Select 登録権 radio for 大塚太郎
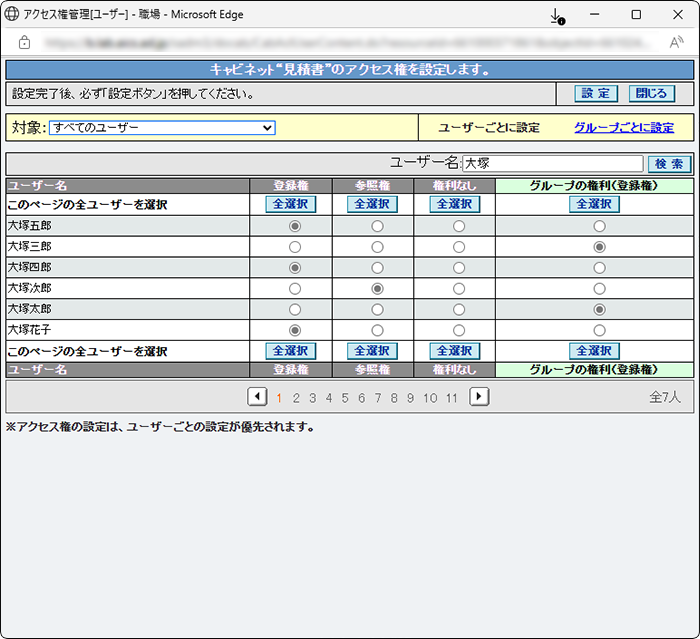The image size is (700, 639). [295, 309]
